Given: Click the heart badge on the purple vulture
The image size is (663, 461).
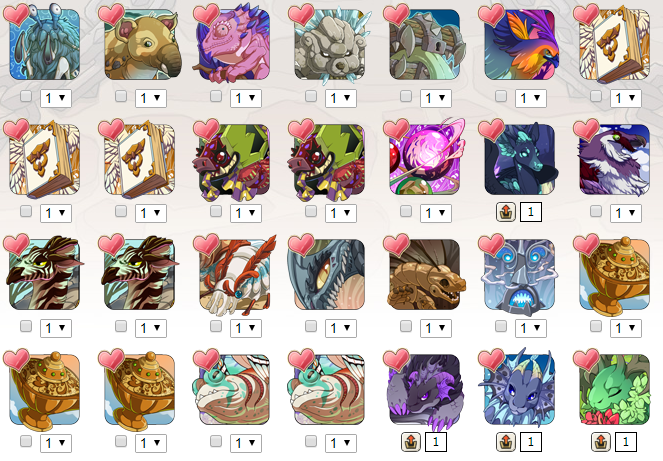Looking at the screenshot, I should pyautogui.click(x=586, y=129).
